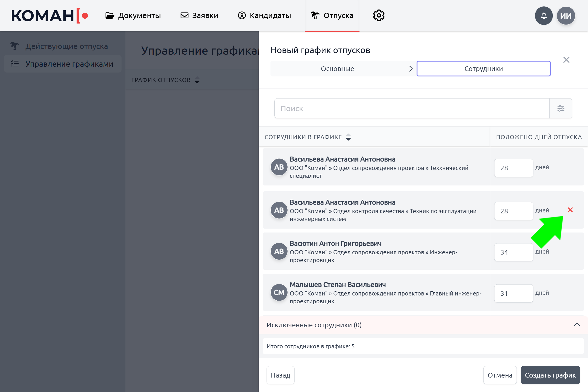Go to the Кандидаты section
Screen dimensions: 588x392
[x=264, y=16]
